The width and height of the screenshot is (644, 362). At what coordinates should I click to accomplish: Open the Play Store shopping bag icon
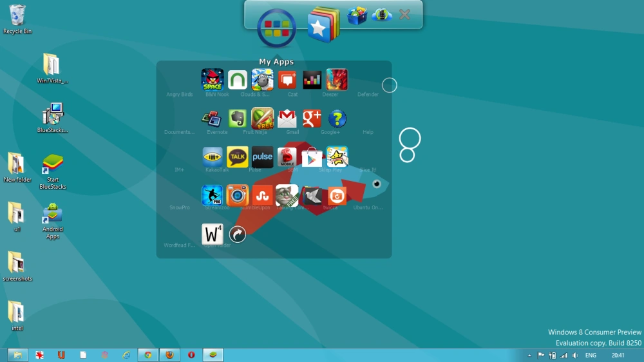point(312,157)
